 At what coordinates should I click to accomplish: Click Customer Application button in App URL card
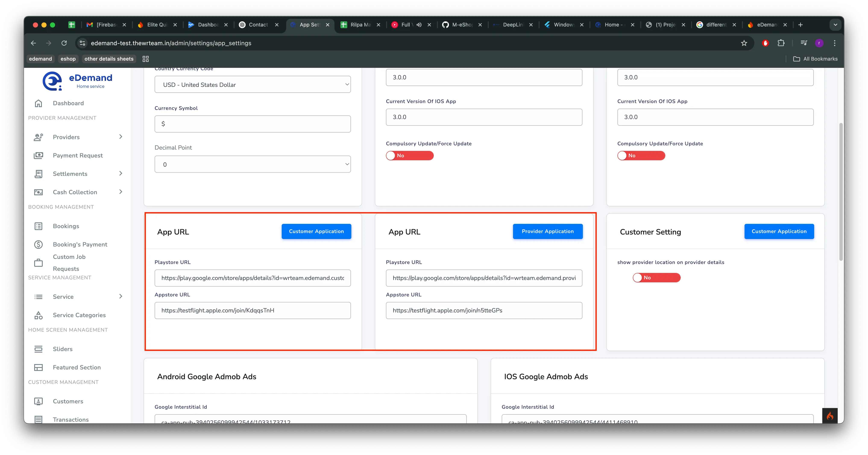316,231
